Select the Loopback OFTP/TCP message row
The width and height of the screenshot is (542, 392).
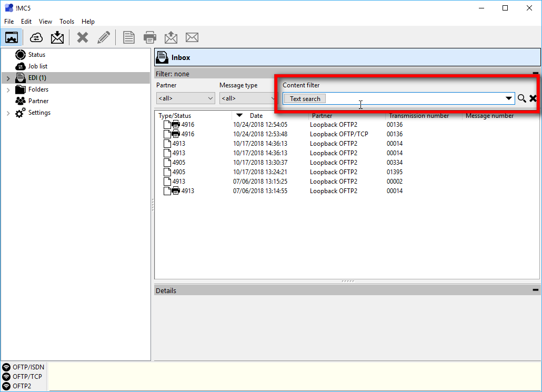click(347, 134)
